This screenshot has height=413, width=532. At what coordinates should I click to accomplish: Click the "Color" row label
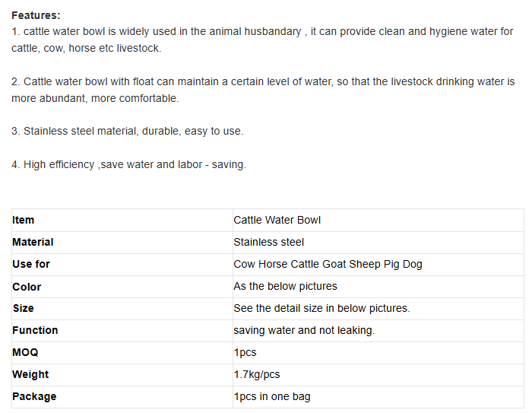[x=27, y=287]
